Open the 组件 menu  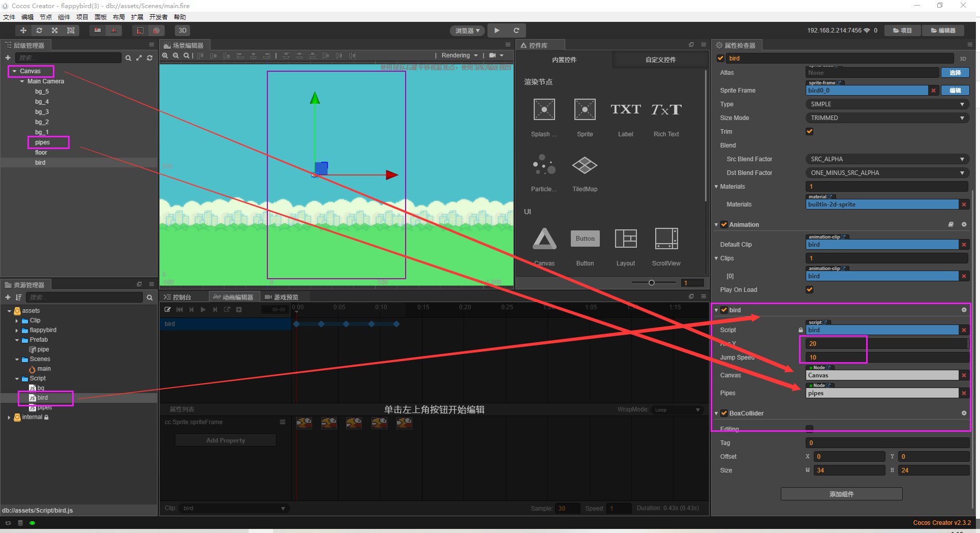click(x=64, y=17)
